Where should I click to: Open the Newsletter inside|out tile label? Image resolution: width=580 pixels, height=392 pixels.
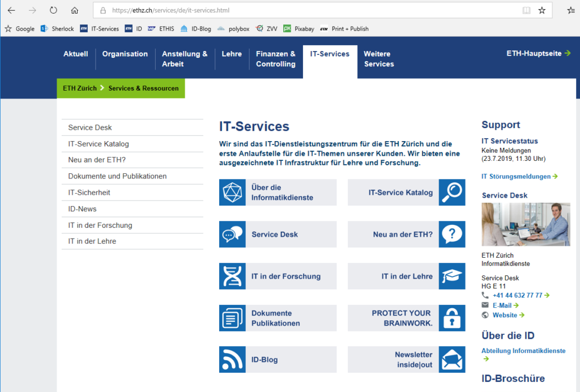[413, 360]
